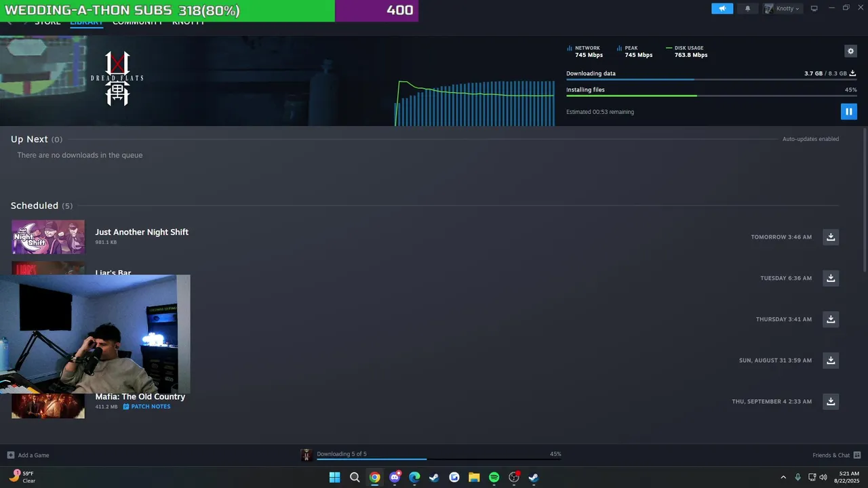
Task: Click the Downloading 5 of 5 status
Action: click(x=341, y=454)
